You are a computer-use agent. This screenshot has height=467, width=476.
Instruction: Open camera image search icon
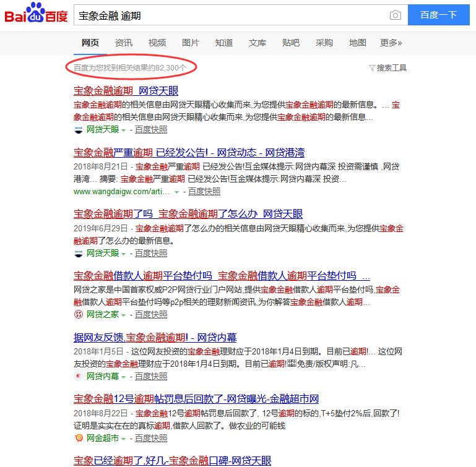(x=396, y=15)
